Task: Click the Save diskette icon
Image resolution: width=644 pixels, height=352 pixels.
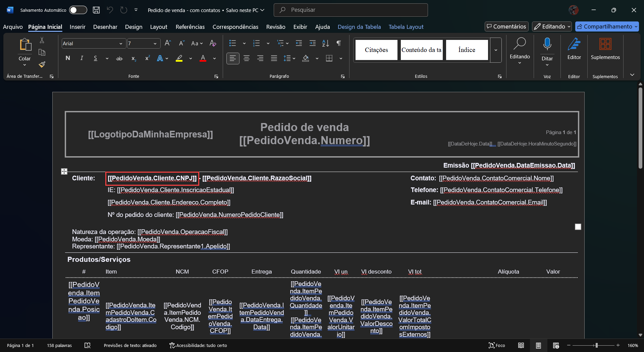Action: pos(96,10)
